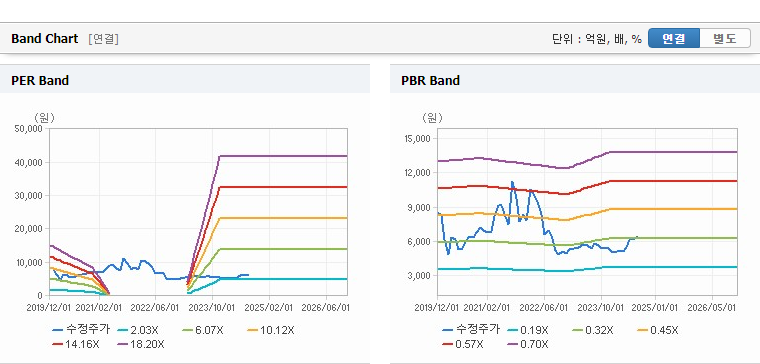This screenshot has height=364, width=760.
Task: Toggle 18.20X series in PER Band legend
Action: 141,344
